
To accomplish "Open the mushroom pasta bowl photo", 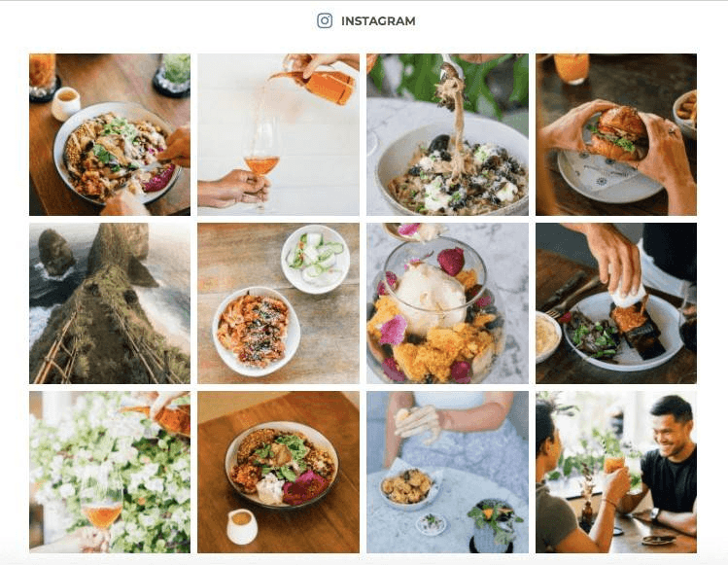I will coord(447,135).
